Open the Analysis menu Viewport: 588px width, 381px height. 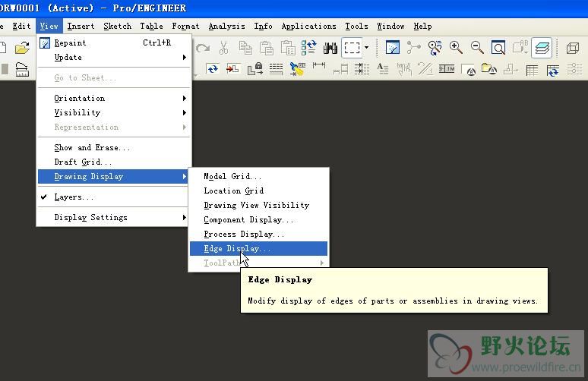click(227, 27)
